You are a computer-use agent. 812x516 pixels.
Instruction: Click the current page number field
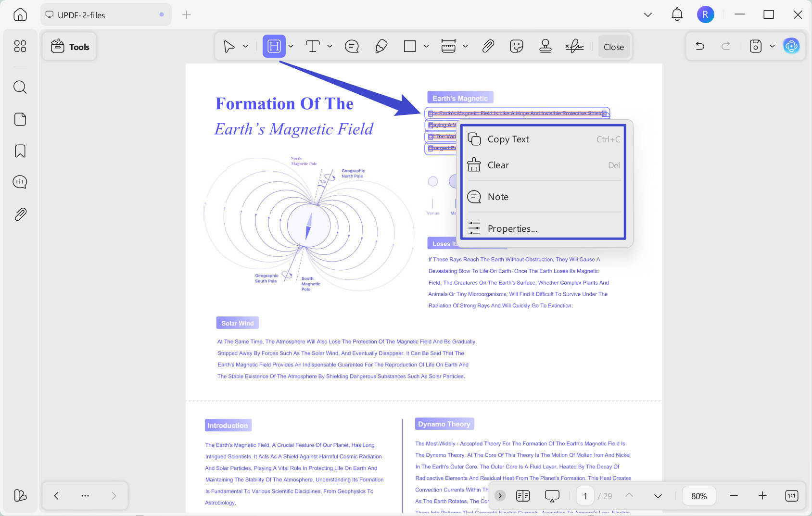(585, 496)
